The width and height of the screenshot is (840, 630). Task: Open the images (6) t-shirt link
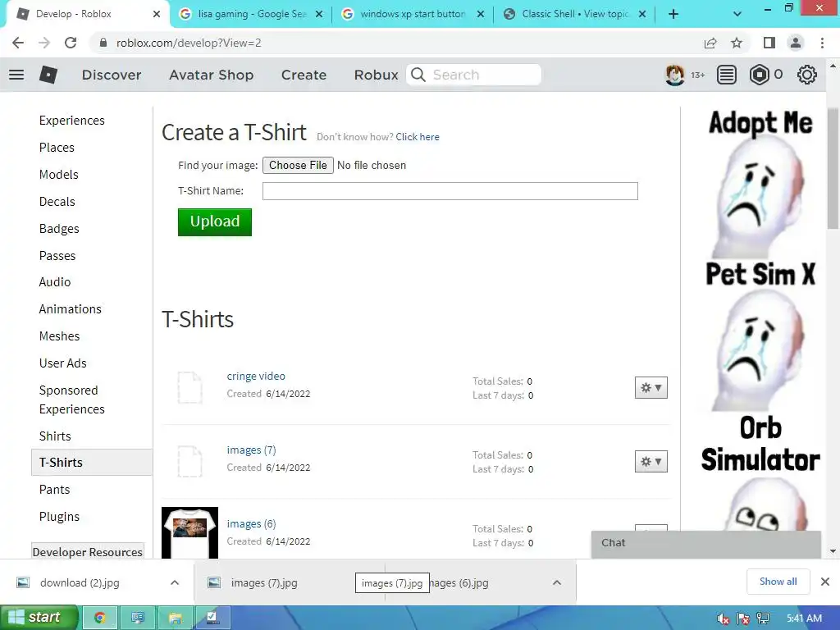pyautogui.click(x=251, y=524)
